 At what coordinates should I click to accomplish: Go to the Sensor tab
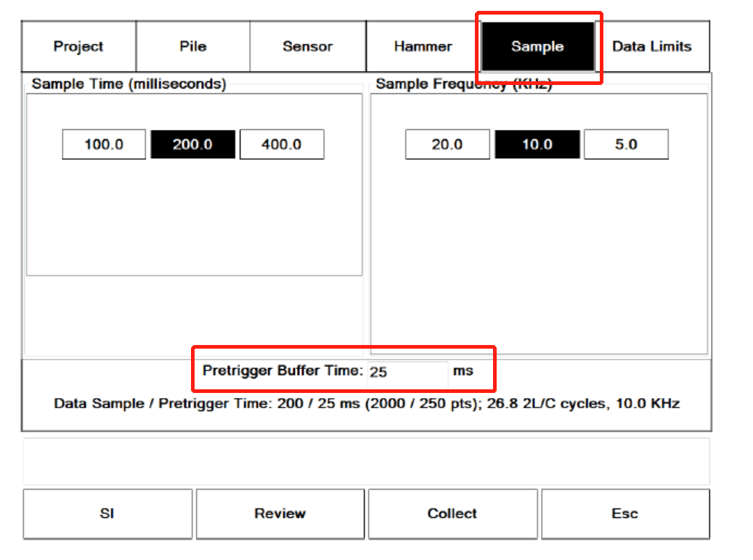click(x=307, y=46)
